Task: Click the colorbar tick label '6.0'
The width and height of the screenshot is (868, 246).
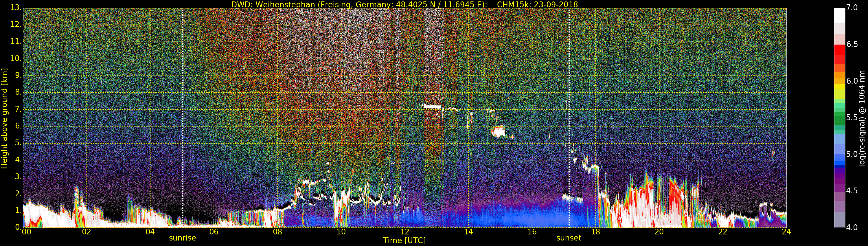Action: point(852,81)
